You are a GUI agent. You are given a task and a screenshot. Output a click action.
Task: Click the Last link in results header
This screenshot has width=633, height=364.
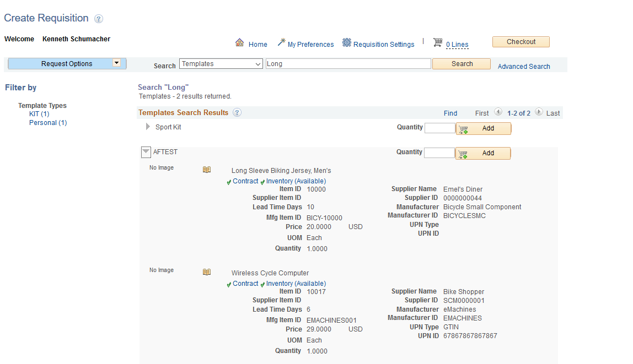[x=553, y=113]
